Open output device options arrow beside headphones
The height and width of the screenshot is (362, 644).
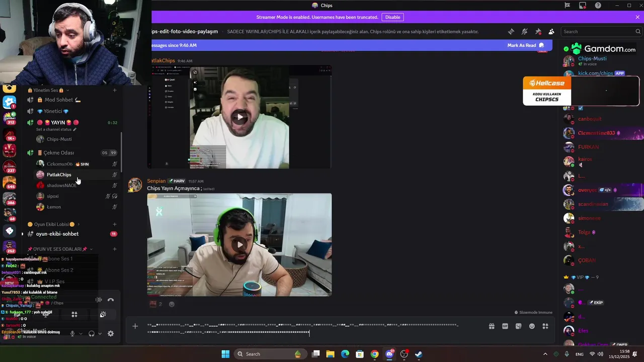click(x=100, y=333)
